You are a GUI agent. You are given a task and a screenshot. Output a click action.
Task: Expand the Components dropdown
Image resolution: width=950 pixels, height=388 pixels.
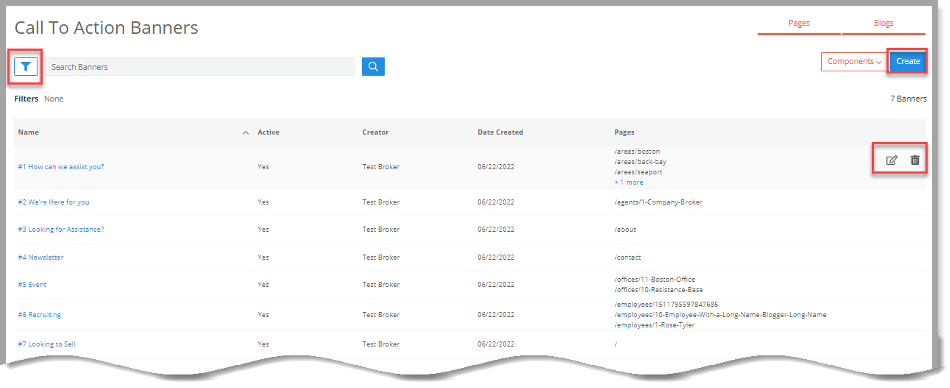854,61
